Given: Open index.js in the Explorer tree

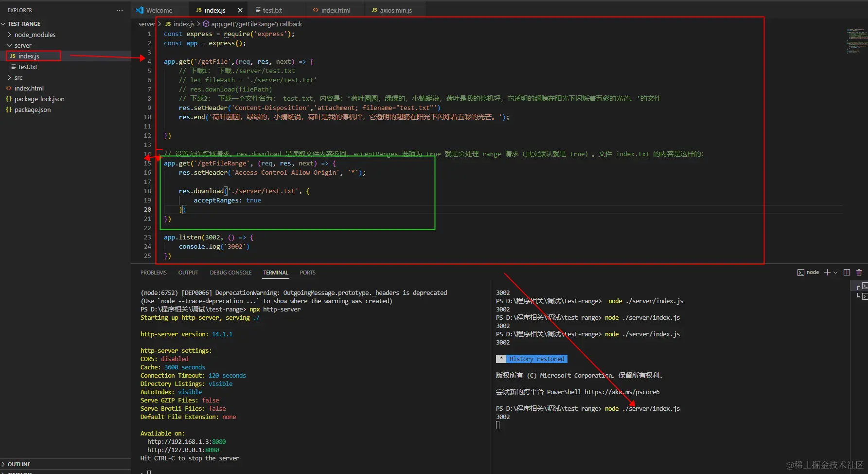Looking at the screenshot, I should (29, 56).
